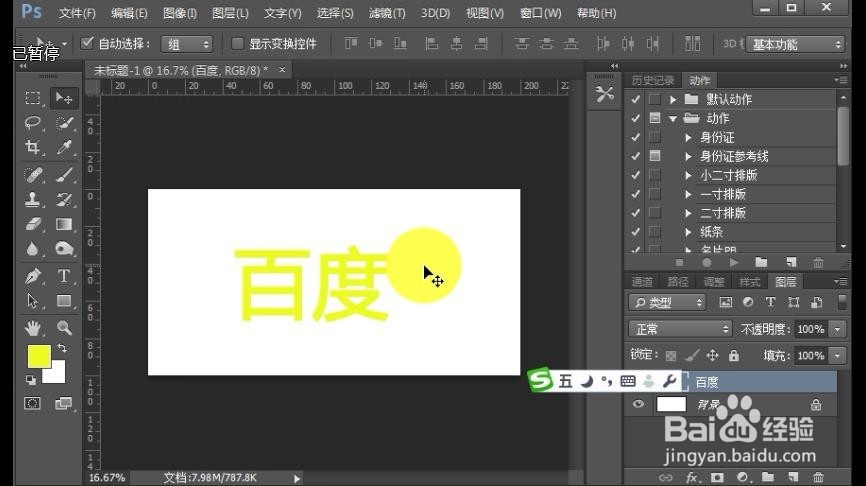The height and width of the screenshot is (486, 866).
Task: Enable show transform controls checkbox
Action: pyautogui.click(x=237, y=43)
